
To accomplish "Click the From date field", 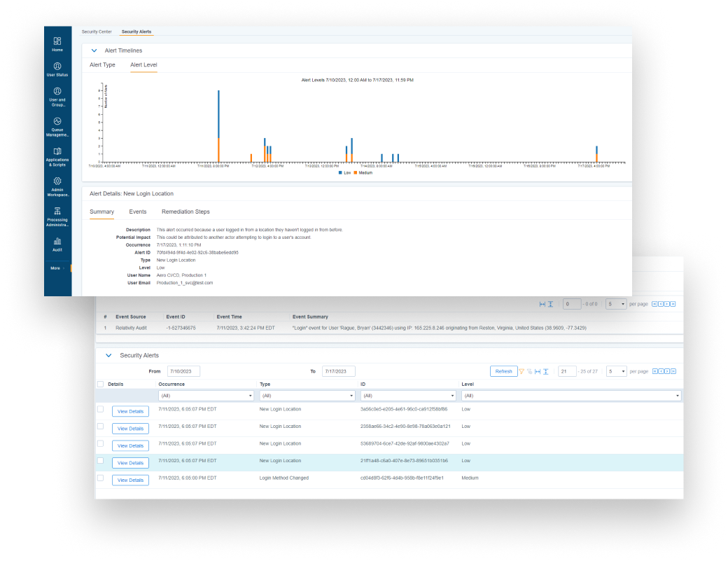I will (x=184, y=371).
